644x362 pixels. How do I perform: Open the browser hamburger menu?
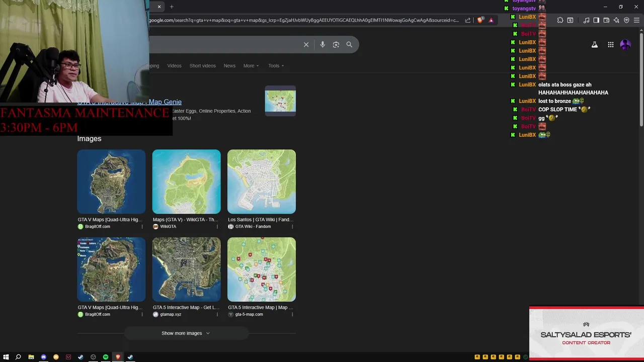637,20
